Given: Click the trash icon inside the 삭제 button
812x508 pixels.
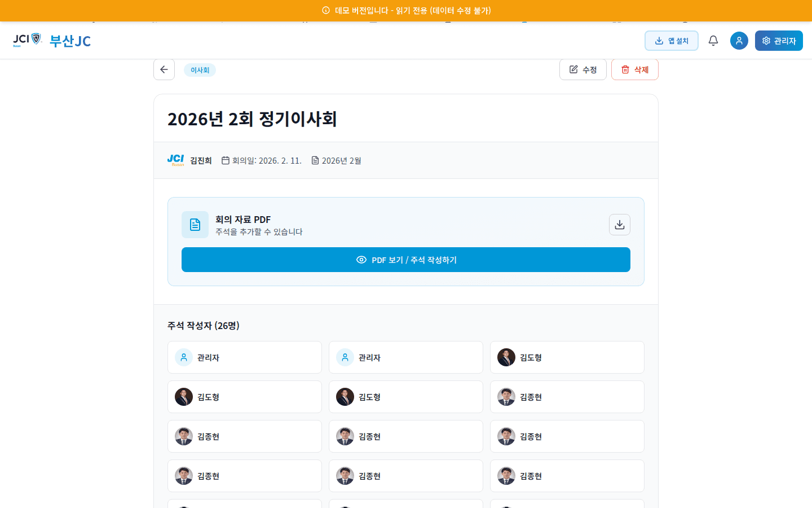Looking at the screenshot, I should coord(624,69).
